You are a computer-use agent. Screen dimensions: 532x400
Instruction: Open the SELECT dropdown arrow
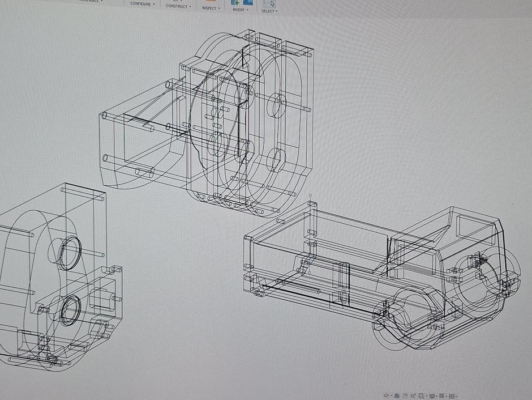point(276,11)
